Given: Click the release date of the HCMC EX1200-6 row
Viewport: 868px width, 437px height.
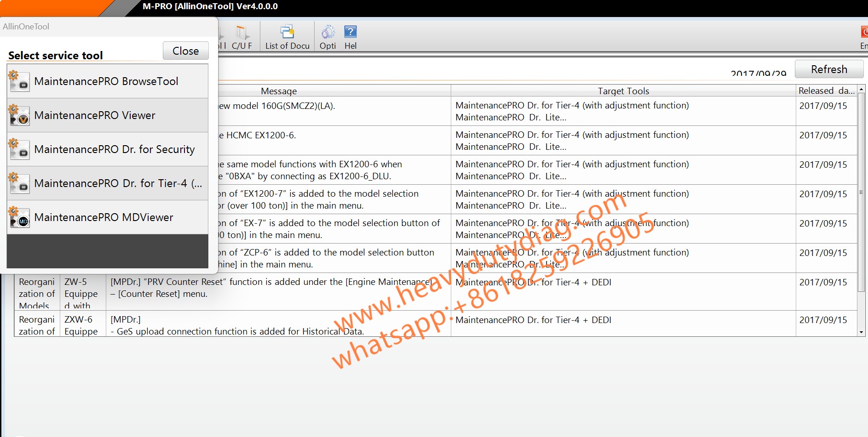Looking at the screenshot, I should [x=827, y=141].
